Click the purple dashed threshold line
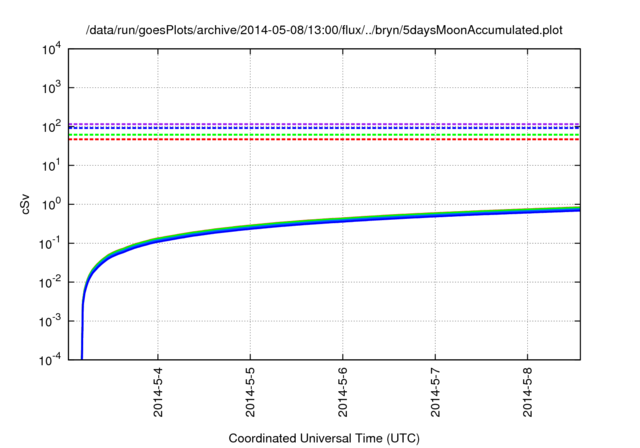This screenshot has height=448, width=640. pos(324,124)
